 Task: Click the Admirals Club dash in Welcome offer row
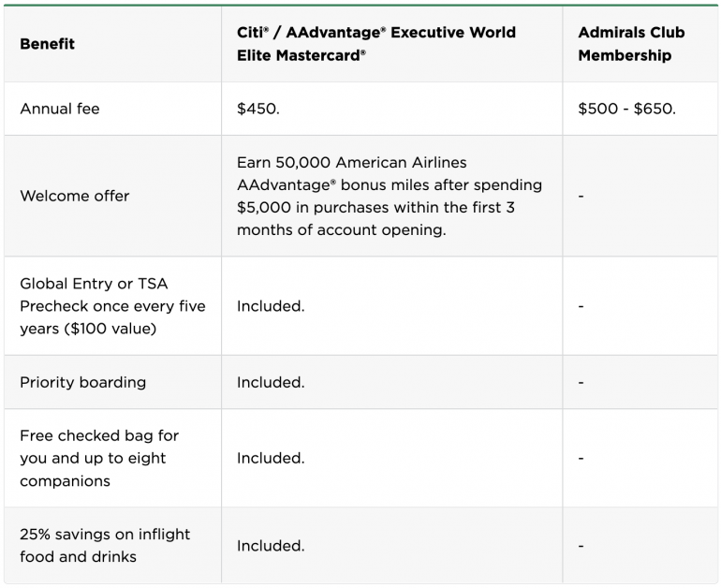(581, 196)
